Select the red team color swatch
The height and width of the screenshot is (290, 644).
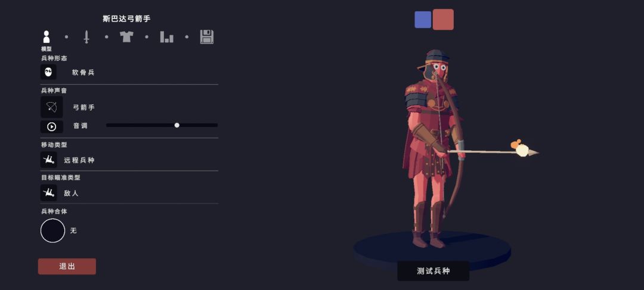point(443,19)
